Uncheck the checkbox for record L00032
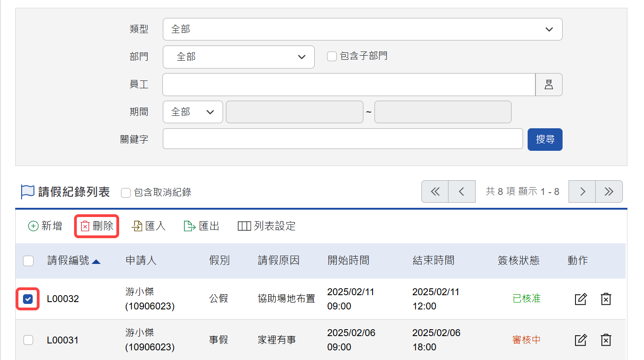Viewport: 644px width, 360px height. [28, 299]
